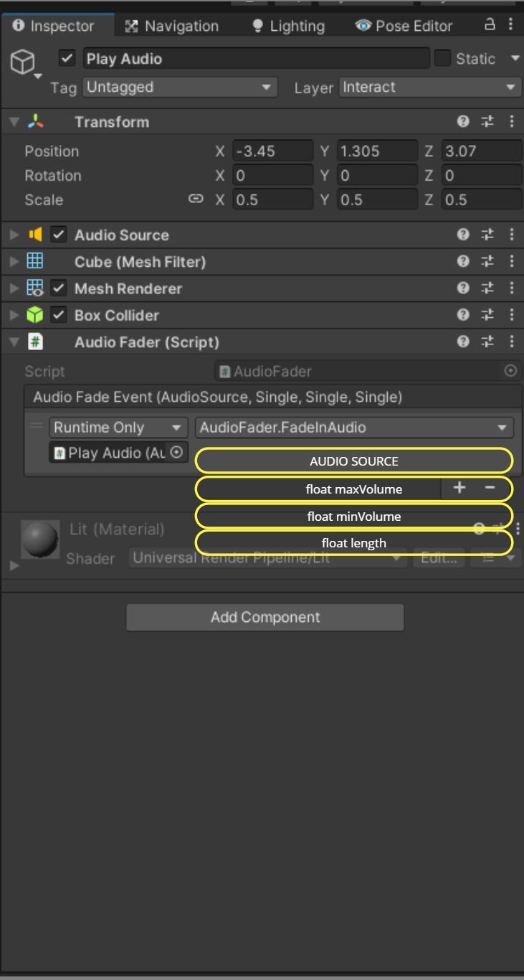Open Audio Source preset settings icon
This screenshot has height=980, width=524.
click(x=487, y=235)
